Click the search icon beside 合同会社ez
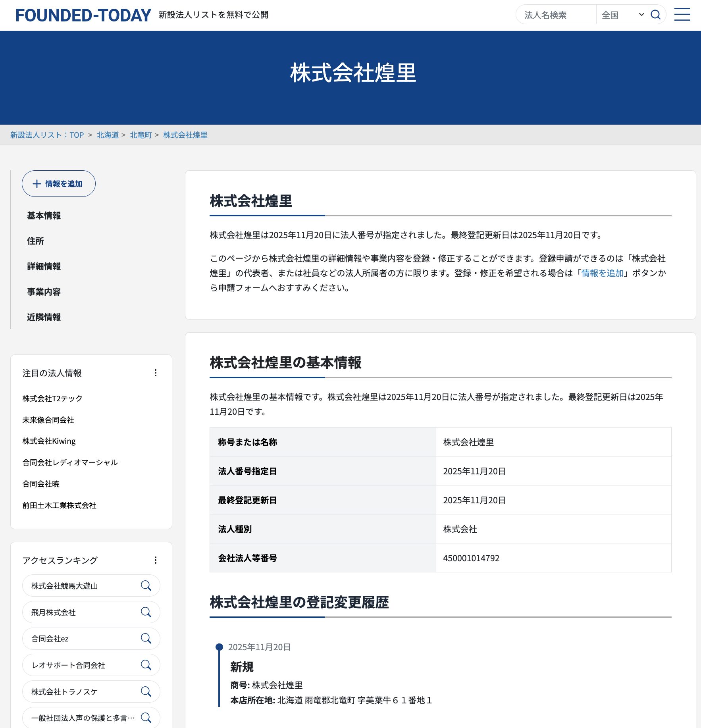Image resolution: width=701 pixels, height=728 pixels. [x=146, y=639]
